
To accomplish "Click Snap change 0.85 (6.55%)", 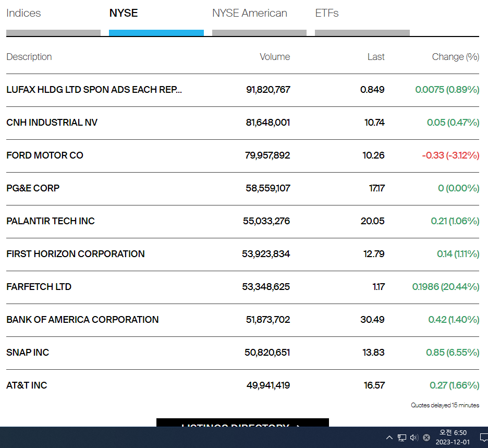I will click(453, 353).
